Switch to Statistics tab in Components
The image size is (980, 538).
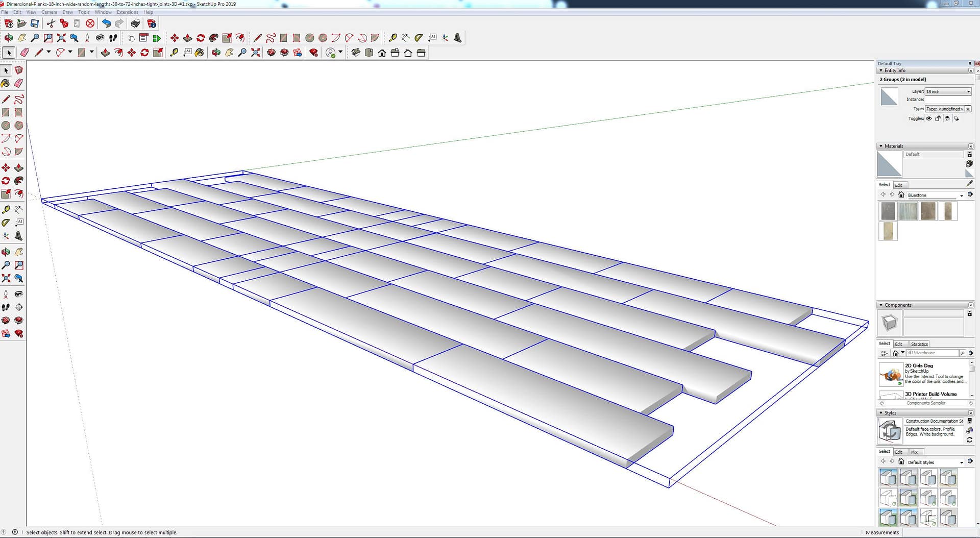coord(919,344)
